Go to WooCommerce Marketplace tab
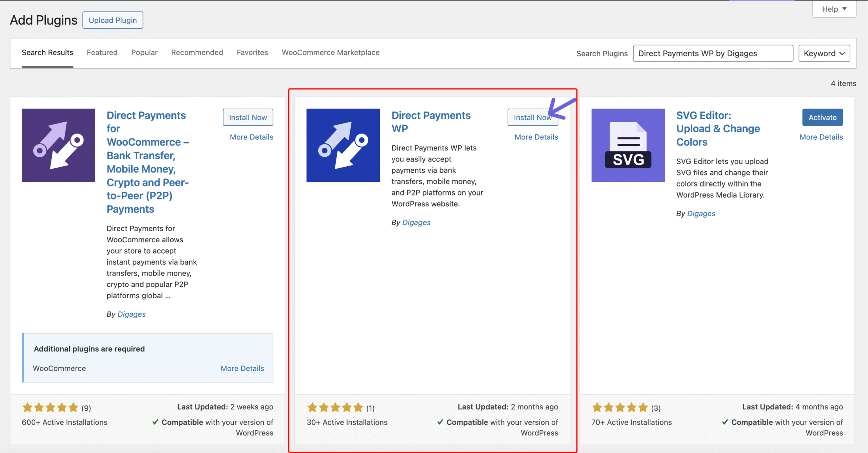This screenshot has width=868, height=453. click(330, 53)
